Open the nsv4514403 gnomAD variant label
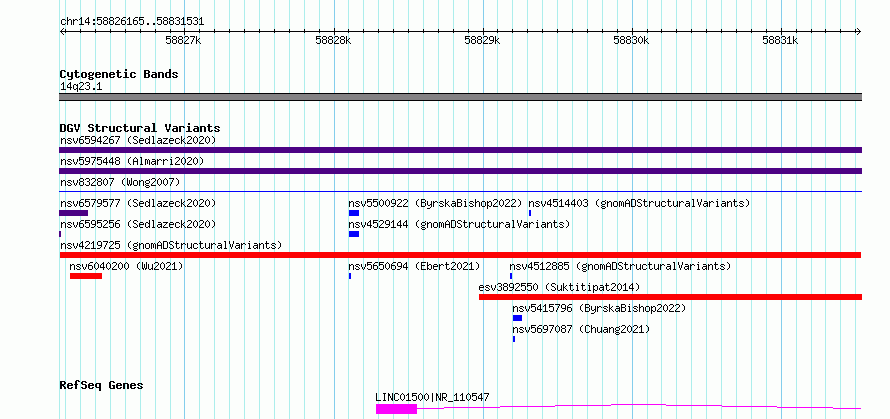This screenshot has height=419, width=890. pos(639,203)
